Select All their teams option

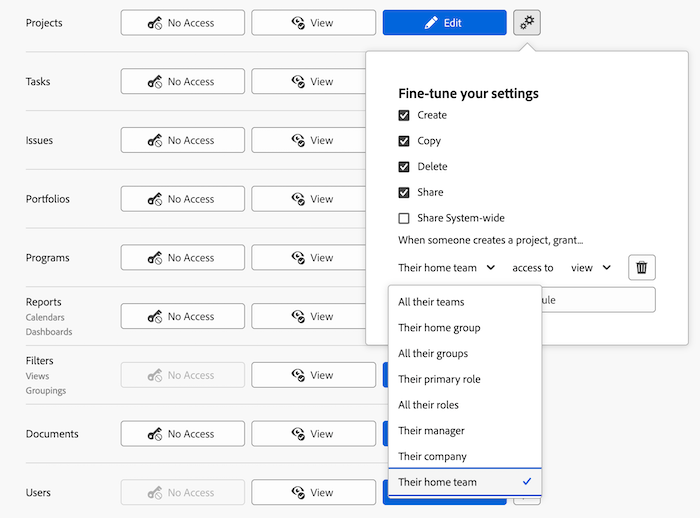coord(431,302)
